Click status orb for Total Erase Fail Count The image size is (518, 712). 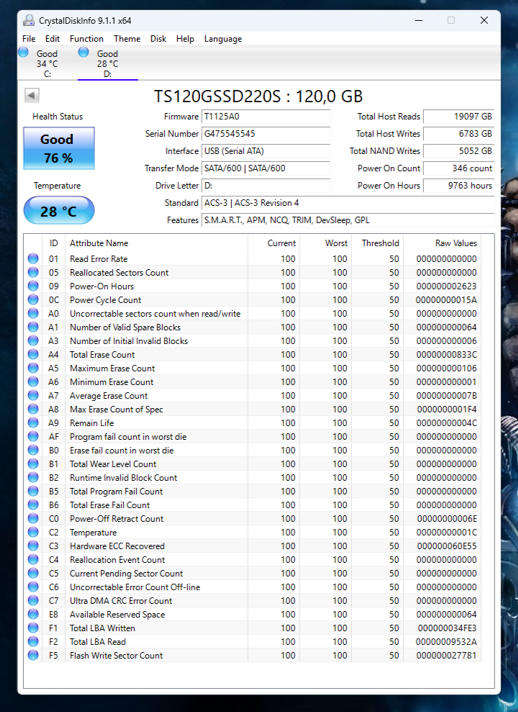(x=33, y=505)
